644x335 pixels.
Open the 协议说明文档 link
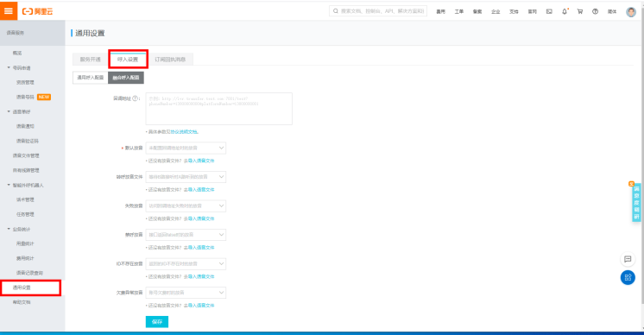[184, 132]
